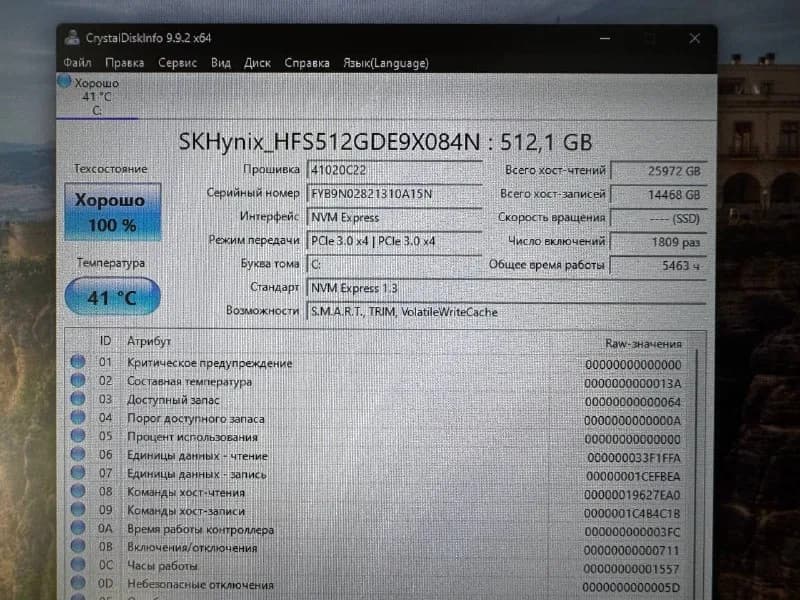
Task: Click the Стандарт field NVM Express 1.3
Action: point(507,288)
